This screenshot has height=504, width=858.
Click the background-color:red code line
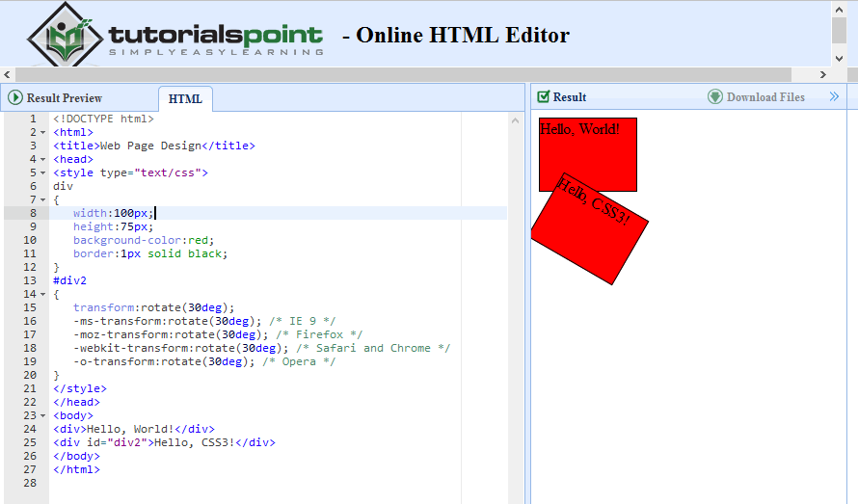[144, 240]
